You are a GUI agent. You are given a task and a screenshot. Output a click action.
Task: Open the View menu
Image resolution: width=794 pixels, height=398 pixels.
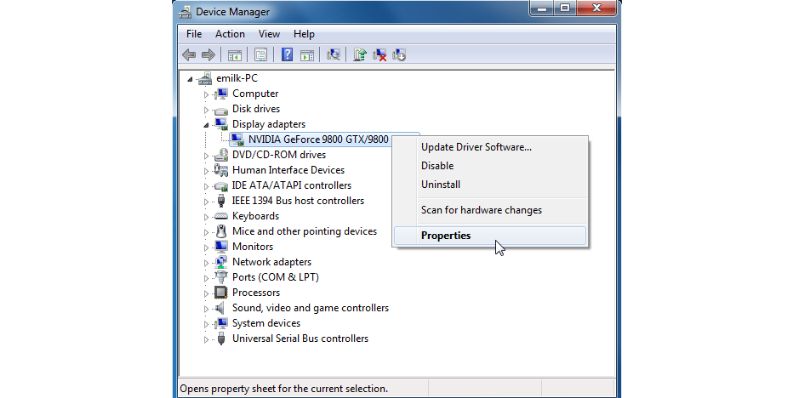point(269,34)
